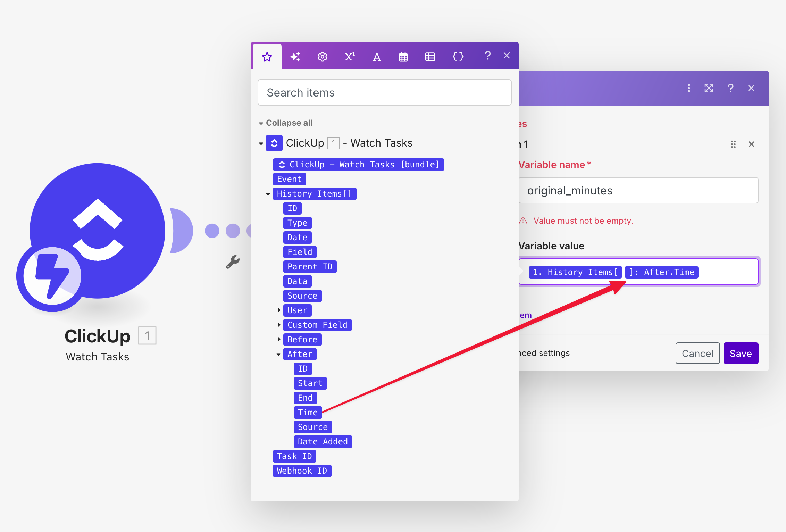Expand the Before collection
Viewport: 786px width, 532px height.
(x=279, y=339)
